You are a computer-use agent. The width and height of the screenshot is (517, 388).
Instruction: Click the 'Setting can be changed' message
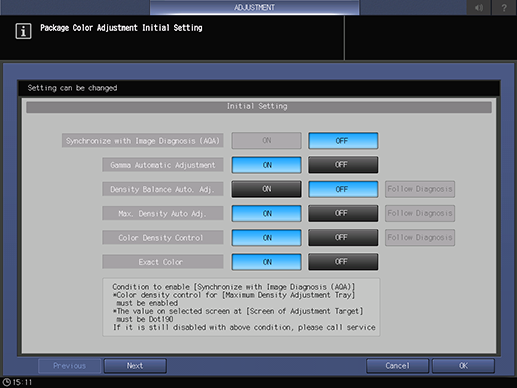[72, 88]
